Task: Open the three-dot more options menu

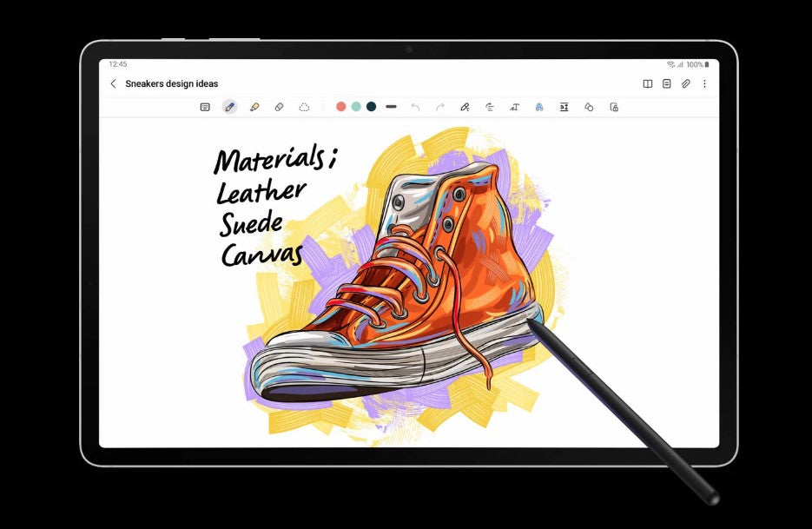Action: (704, 84)
